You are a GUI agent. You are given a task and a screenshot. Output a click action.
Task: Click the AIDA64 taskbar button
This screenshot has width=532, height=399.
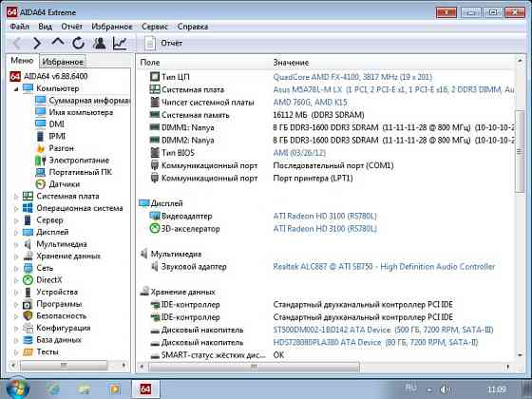145,389
